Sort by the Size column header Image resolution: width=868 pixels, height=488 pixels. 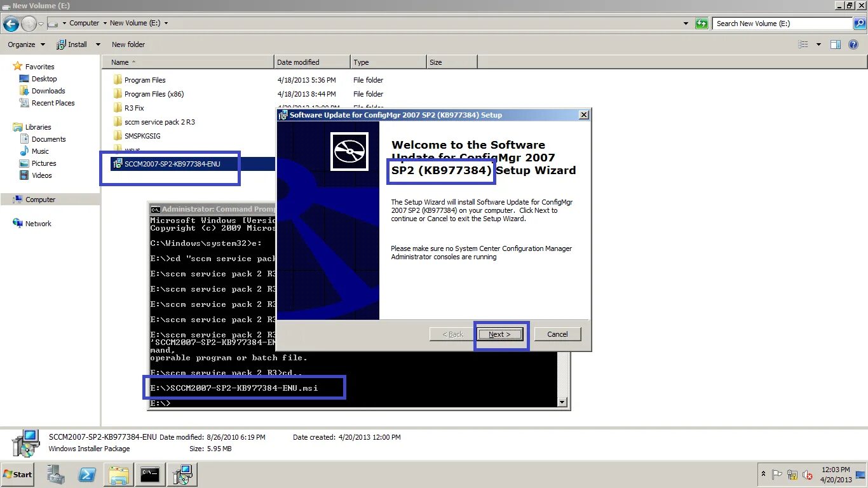click(x=452, y=62)
